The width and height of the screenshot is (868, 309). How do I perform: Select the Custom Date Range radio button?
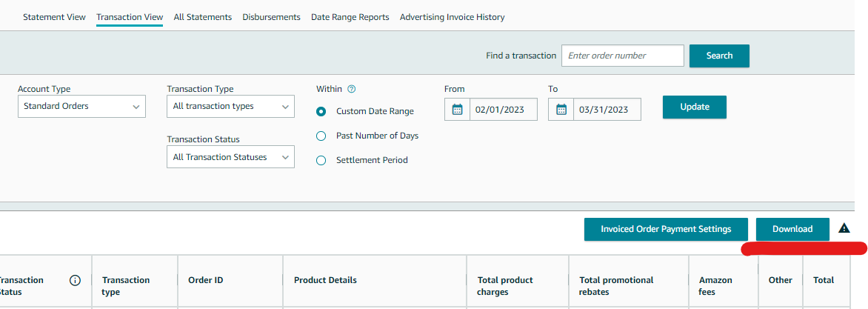click(x=321, y=111)
